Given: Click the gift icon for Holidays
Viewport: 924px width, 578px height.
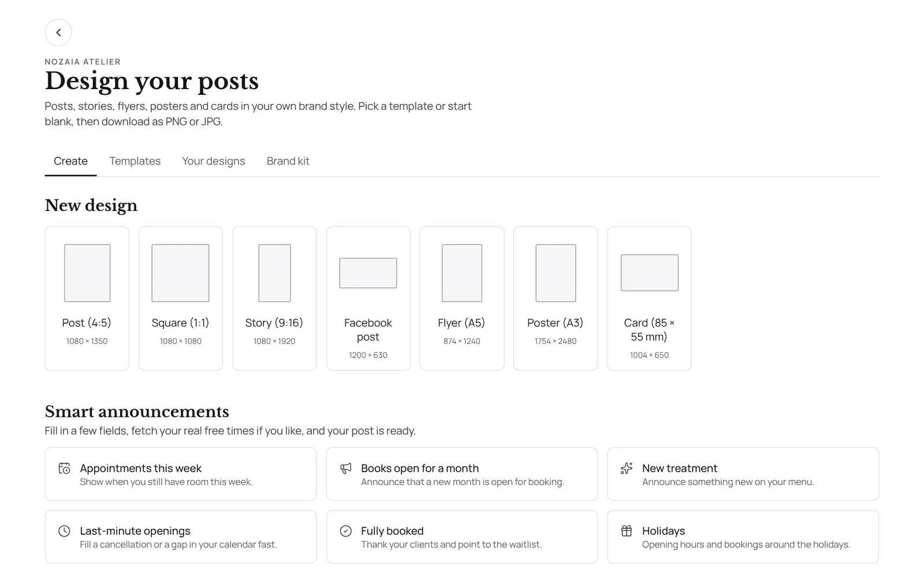Looking at the screenshot, I should [627, 531].
